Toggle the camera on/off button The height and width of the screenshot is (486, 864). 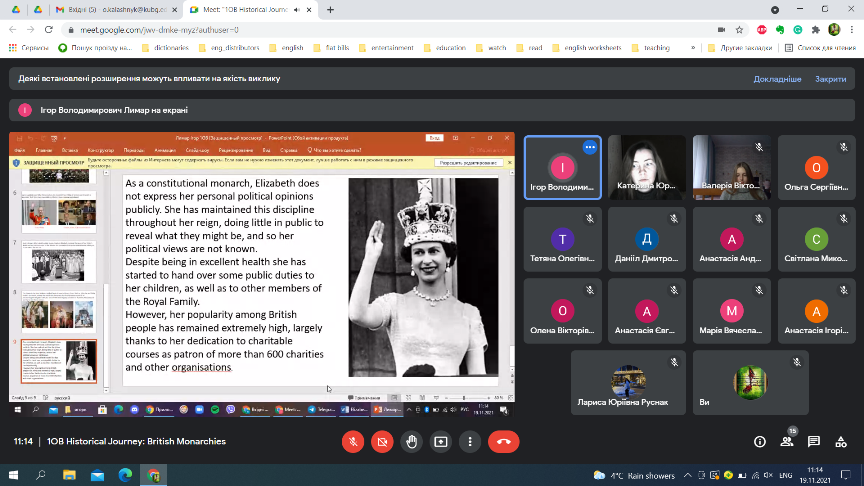pyautogui.click(x=381, y=441)
